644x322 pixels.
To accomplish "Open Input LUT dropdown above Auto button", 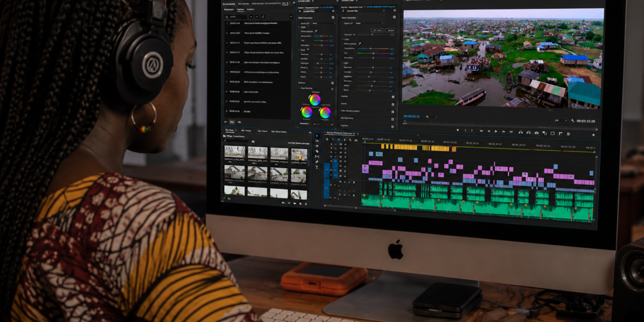I will (369, 23).
